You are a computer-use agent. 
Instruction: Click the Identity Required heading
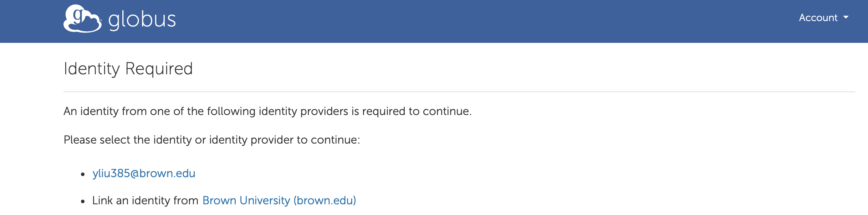[128, 69]
